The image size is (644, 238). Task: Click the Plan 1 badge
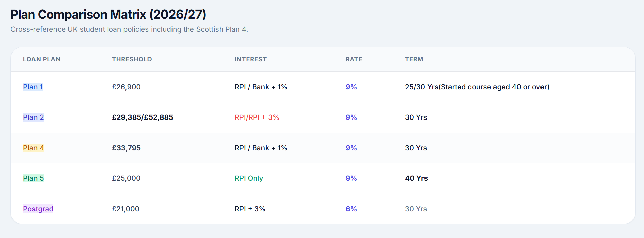point(33,87)
